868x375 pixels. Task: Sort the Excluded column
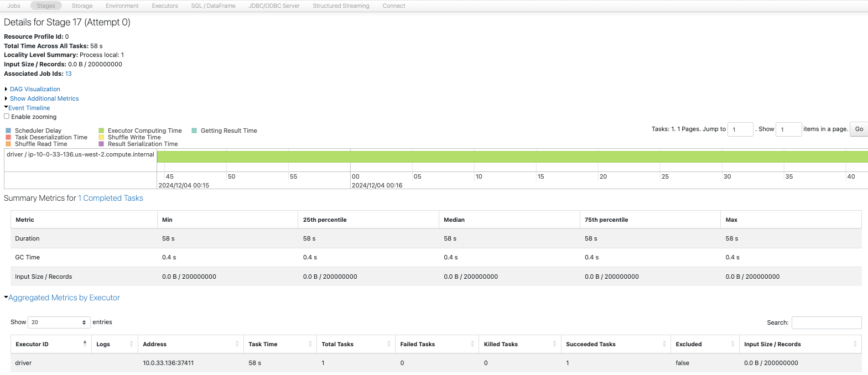point(705,344)
